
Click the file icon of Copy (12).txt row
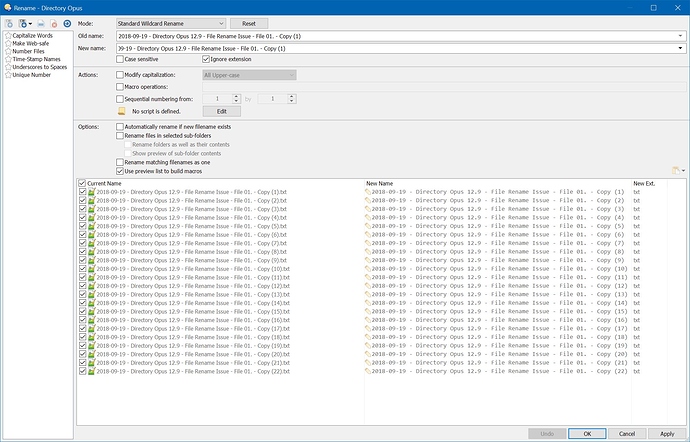pyautogui.click(x=92, y=286)
